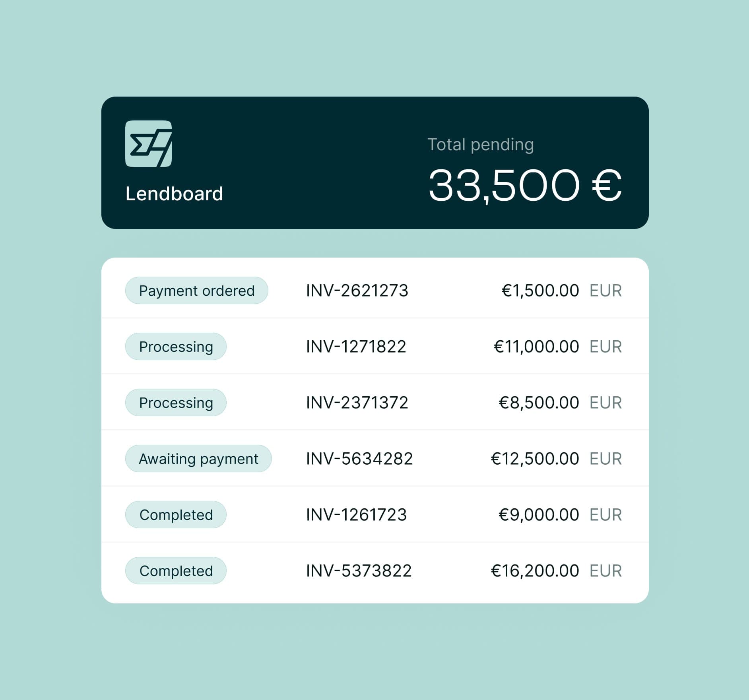The height and width of the screenshot is (700, 749).
Task: Click Processing badge for INV-2371372
Action: [x=176, y=403]
